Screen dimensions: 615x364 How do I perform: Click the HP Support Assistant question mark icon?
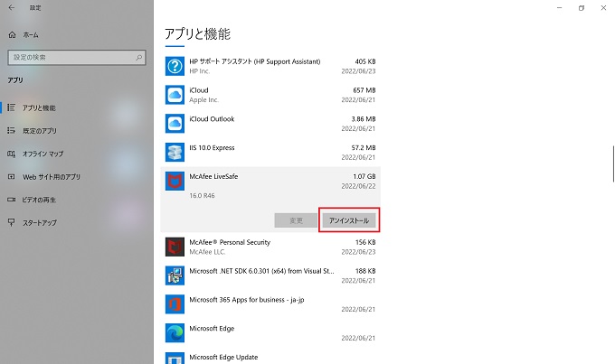pos(175,66)
